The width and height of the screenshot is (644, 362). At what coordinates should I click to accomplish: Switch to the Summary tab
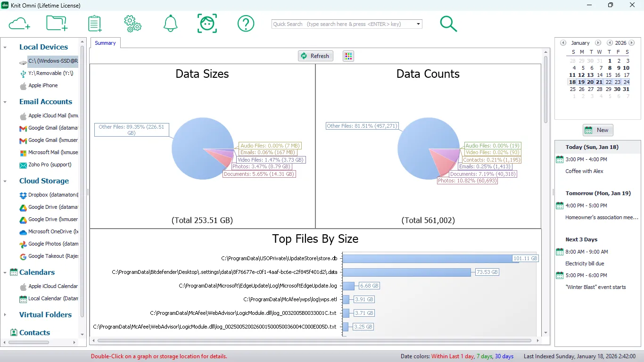click(x=105, y=42)
